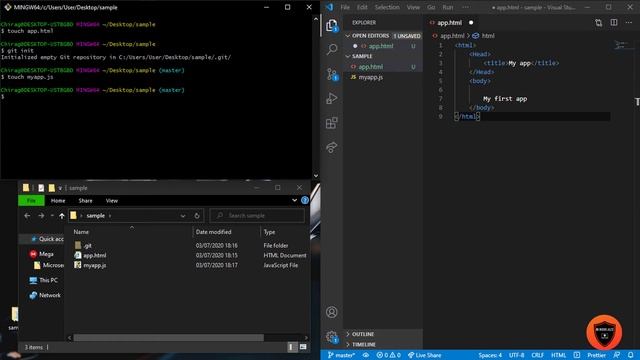Viewport: 640px width, 360px height.
Task: Open recent locations dropdown in File Explorer
Action: tap(52, 216)
